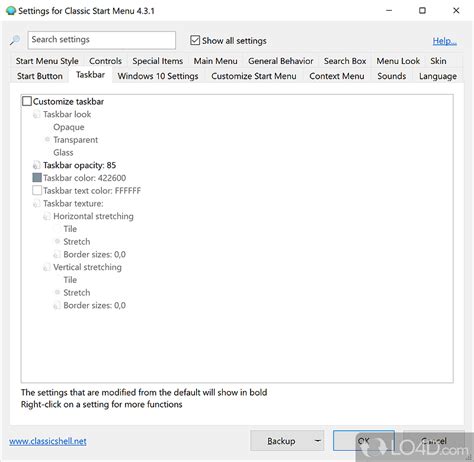This screenshot has width=474, height=462.
Task: Open the Start Button tab
Action: click(40, 76)
